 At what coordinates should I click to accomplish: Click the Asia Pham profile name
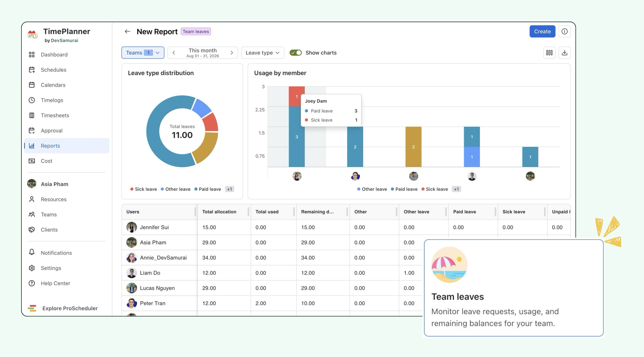pyautogui.click(x=54, y=184)
